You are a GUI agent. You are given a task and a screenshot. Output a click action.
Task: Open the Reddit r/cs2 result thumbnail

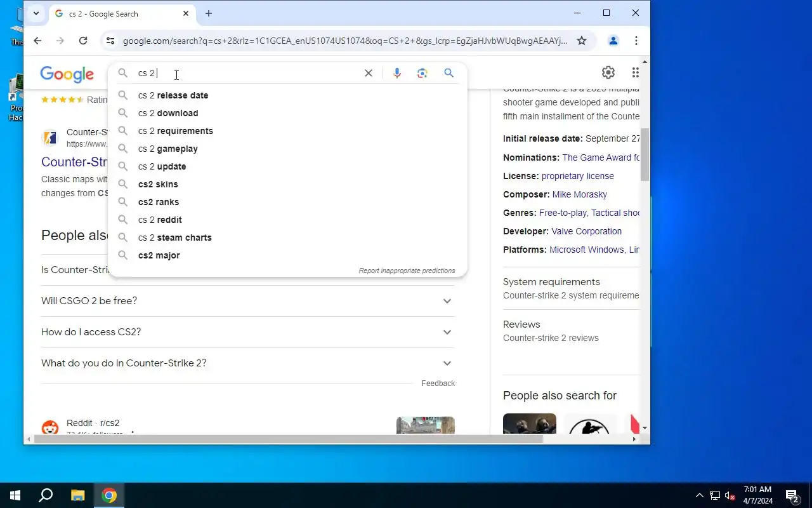coord(426,425)
